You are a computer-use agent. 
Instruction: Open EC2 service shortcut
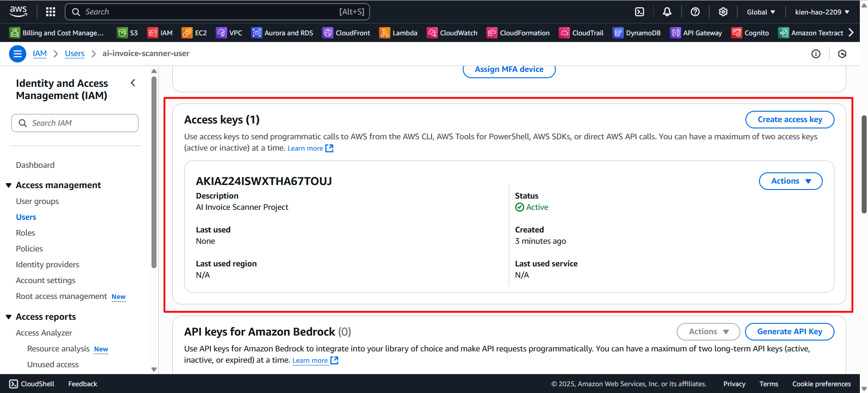pos(194,33)
